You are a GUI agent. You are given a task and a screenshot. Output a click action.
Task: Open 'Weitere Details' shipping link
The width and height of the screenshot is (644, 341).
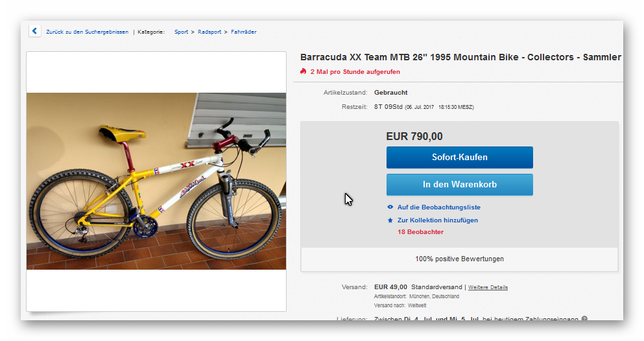[x=488, y=287]
